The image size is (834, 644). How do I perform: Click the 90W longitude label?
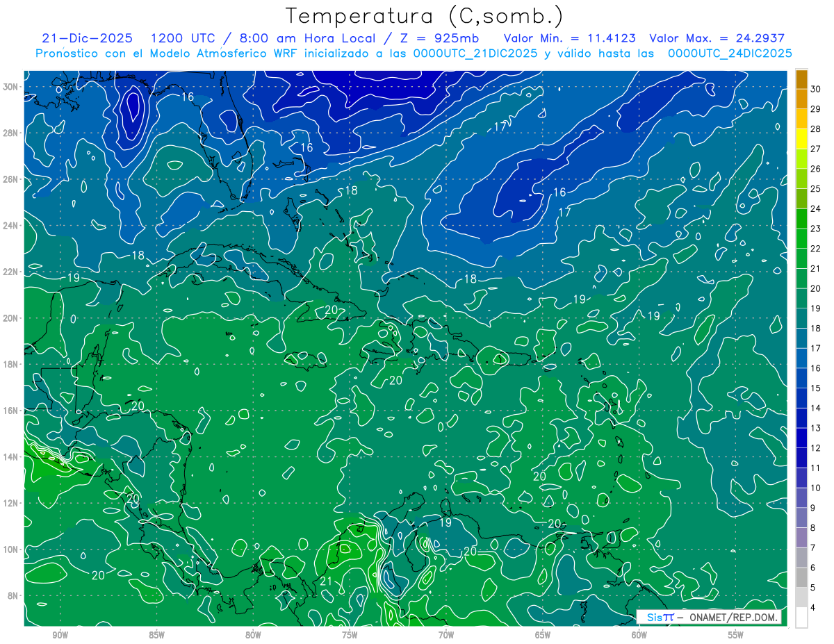coord(60,635)
